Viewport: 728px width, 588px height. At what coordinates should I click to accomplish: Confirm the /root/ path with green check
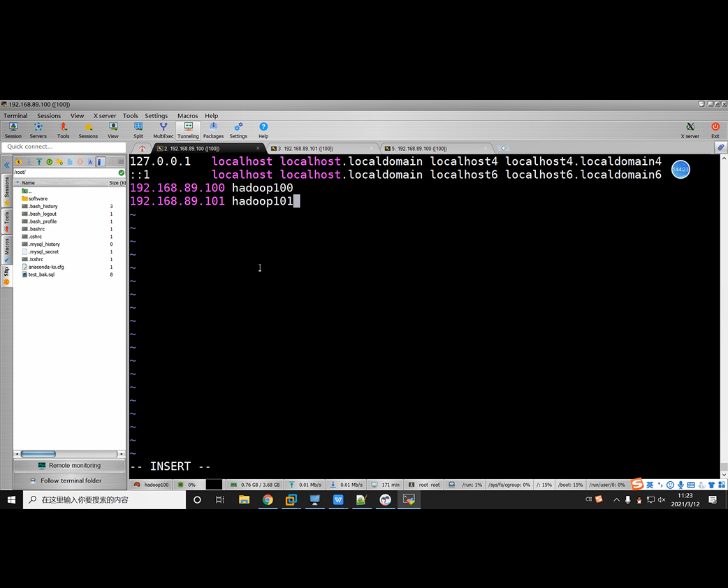pyautogui.click(x=121, y=172)
